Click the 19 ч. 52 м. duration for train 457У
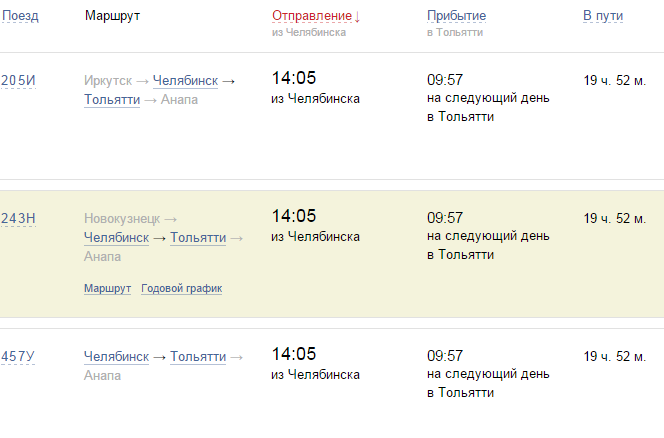 coord(615,356)
